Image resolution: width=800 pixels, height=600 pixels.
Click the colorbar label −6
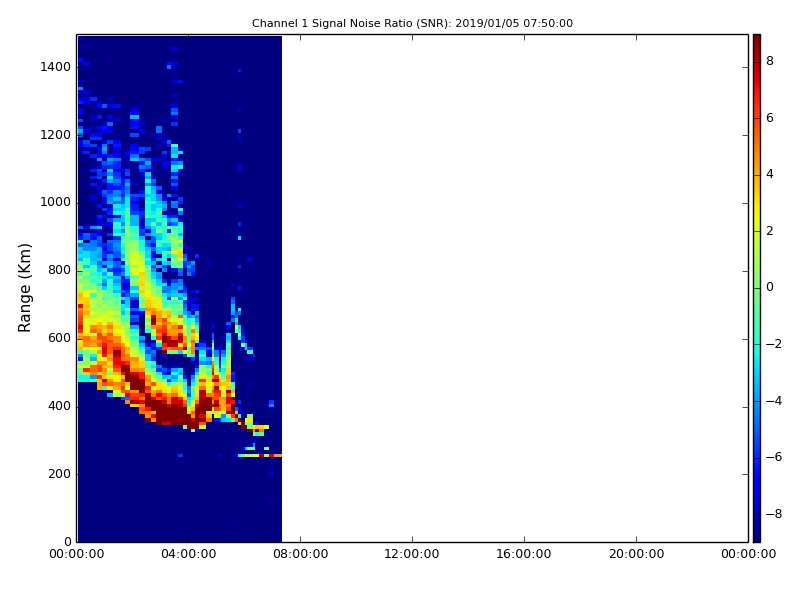click(x=773, y=457)
